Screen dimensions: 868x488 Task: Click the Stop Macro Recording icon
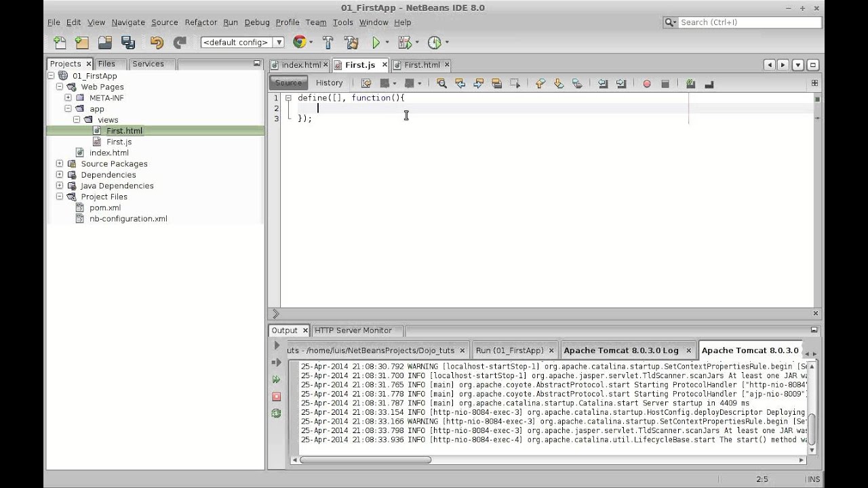pyautogui.click(x=665, y=83)
